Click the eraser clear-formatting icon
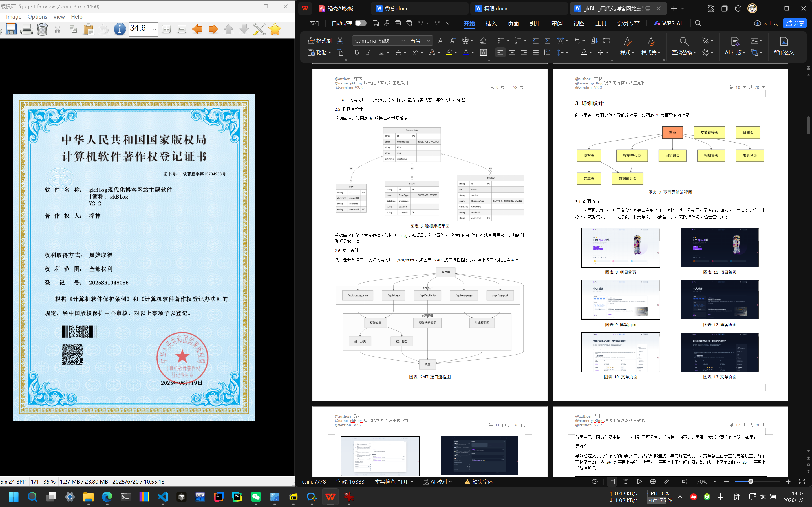This screenshot has height=507, width=812. pos(483,41)
